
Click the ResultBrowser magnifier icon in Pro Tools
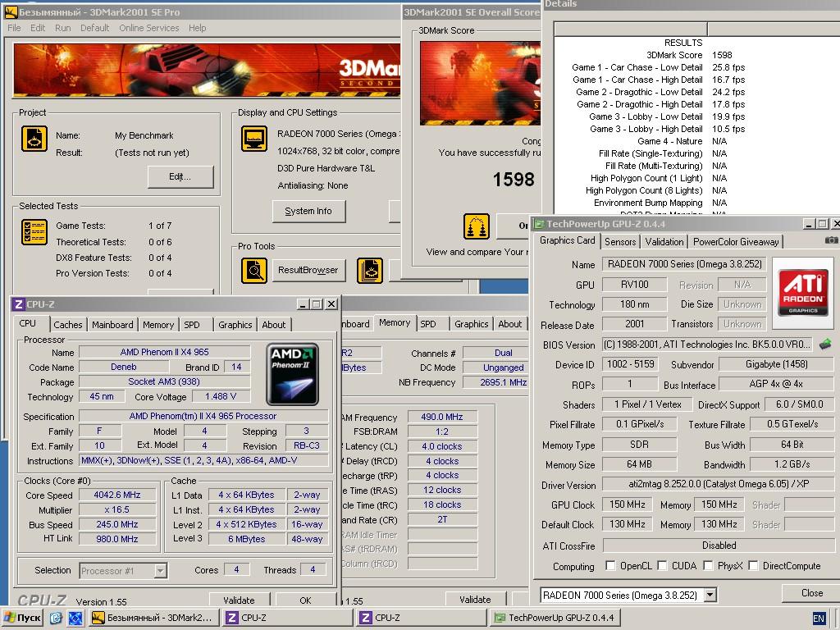254,270
